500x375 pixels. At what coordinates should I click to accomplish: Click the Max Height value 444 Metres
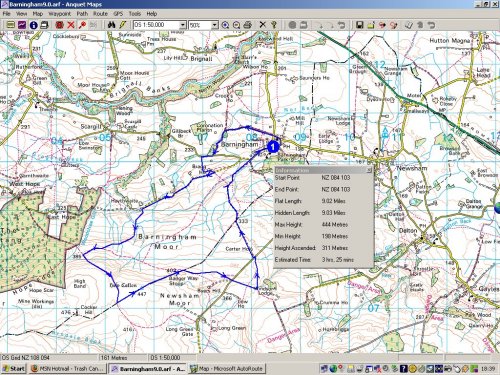[335, 224]
